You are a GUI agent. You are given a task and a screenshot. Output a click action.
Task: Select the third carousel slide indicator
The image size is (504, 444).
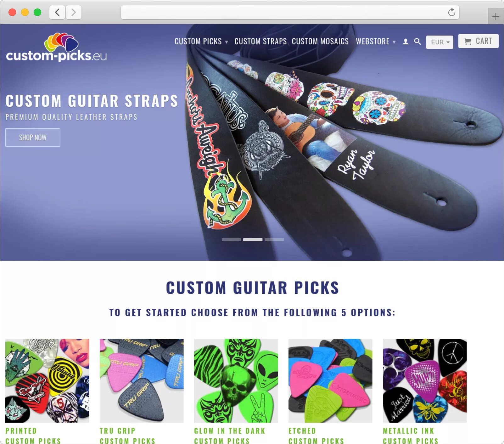point(274,240)
